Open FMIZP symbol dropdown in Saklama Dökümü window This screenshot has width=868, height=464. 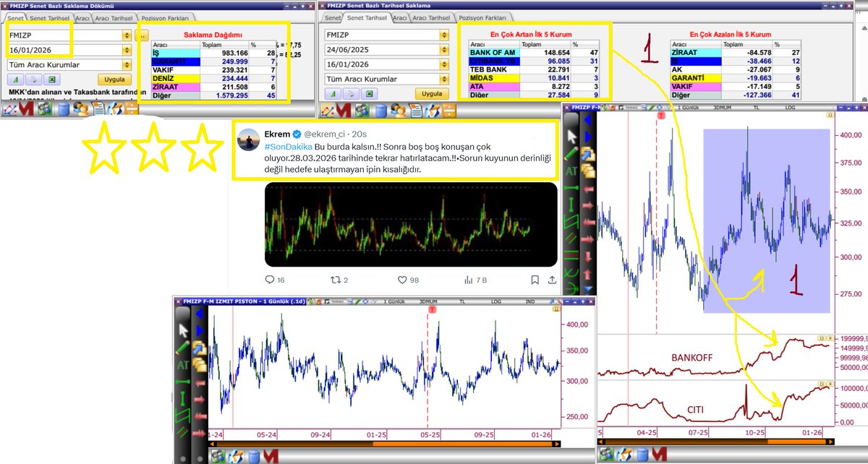pyautogui.click(x=127, y=35)
